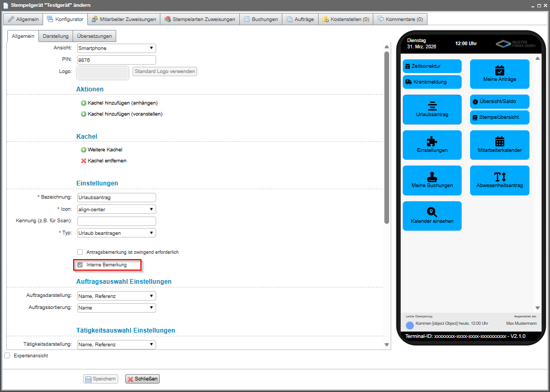The height and width of the screenshot is (392, 550).
Task: Click green plus icon for Kachel hinzufügen (voranstellen)
Action: coord(84,114)
